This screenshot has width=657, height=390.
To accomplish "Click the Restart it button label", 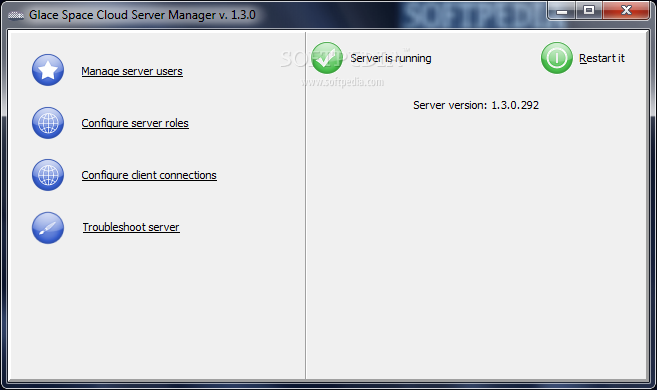I will (x=602, y=58).
